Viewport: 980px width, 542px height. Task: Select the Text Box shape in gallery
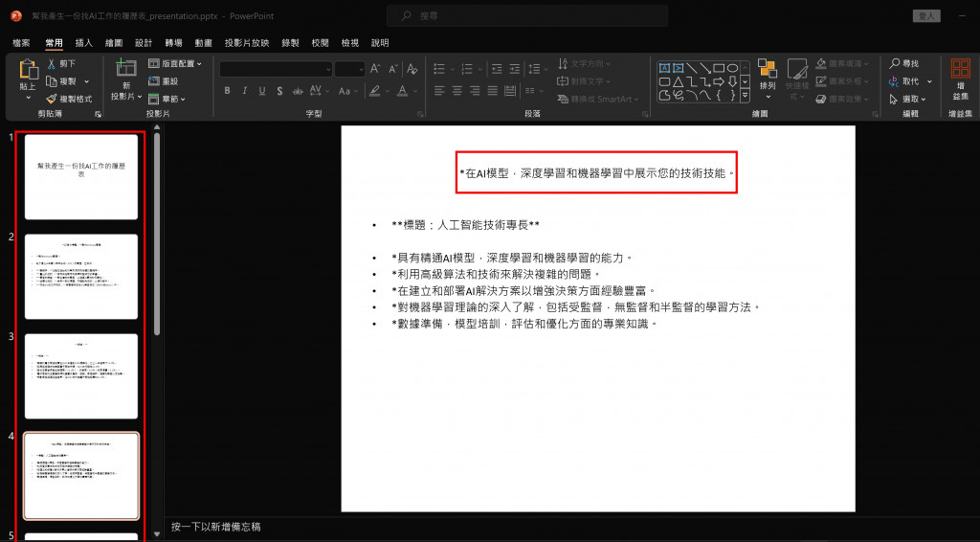(x=664, y=68)
